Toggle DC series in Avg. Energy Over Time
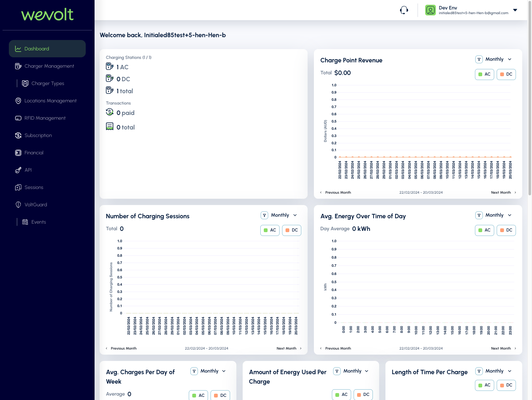The height and width of the screenshot is (400, 532). (506, 230)
